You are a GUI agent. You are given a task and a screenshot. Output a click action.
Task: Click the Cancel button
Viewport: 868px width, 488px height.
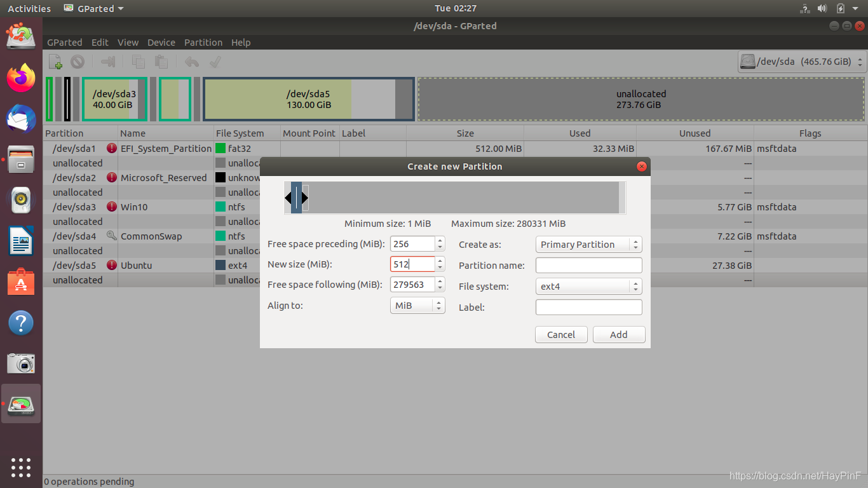(x=561, y=335)
